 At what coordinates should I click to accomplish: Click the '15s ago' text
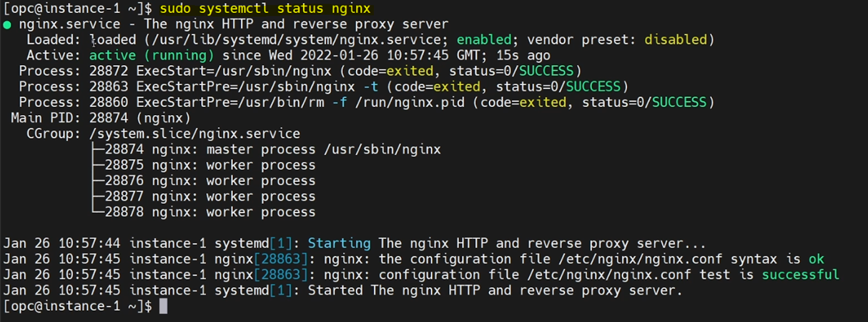pyautogui.click(x=523, y=55)
